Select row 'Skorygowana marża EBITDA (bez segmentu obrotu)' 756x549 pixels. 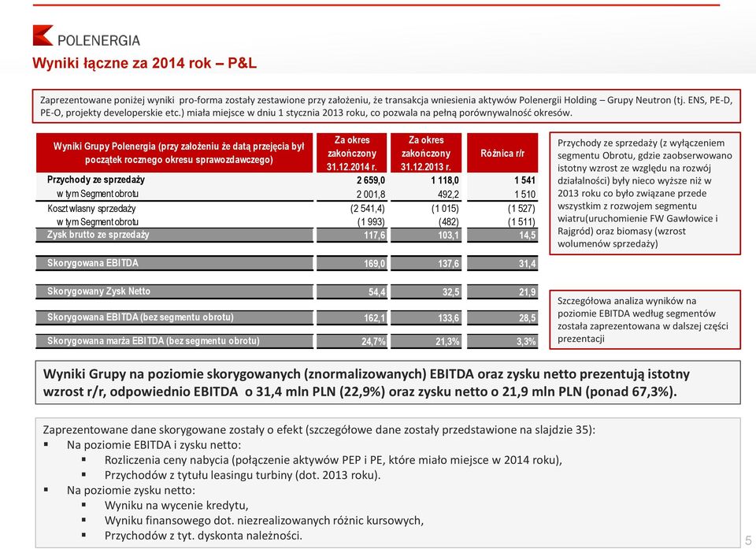click(287, 341)
